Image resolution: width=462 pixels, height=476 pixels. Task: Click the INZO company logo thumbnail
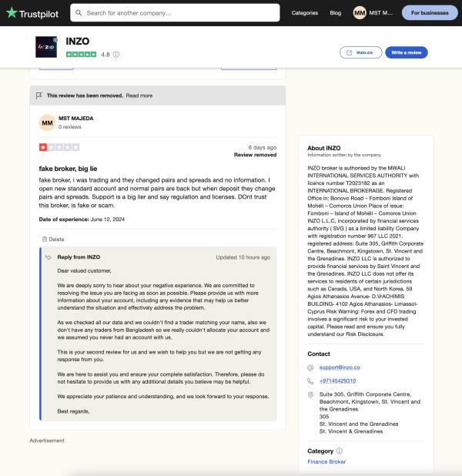pos(46,47)
